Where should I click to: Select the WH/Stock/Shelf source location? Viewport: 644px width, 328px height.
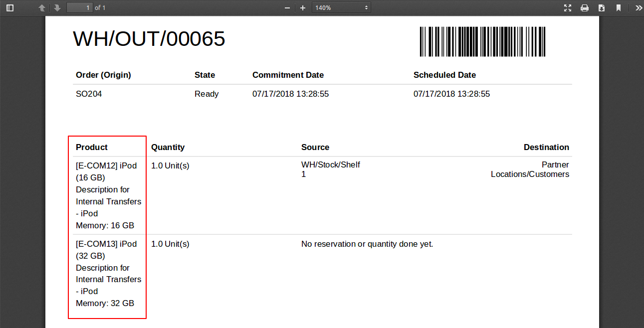pos(331,169)
